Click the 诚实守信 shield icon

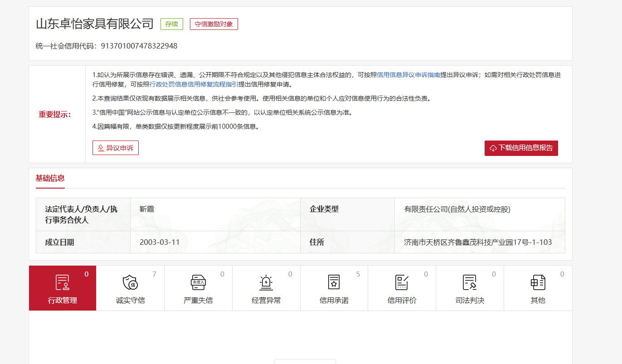130,282
